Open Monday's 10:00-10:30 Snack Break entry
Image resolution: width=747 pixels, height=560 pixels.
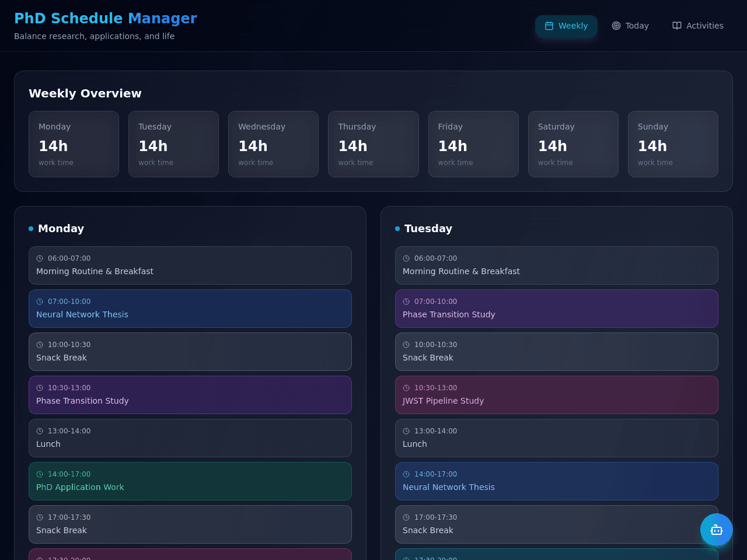(x=190, y=352)
